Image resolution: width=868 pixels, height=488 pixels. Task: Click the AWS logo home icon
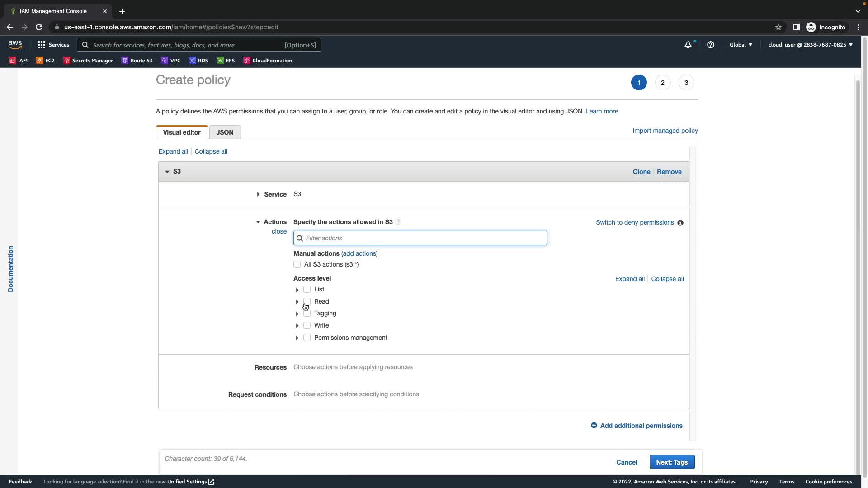tap(15, 44)
